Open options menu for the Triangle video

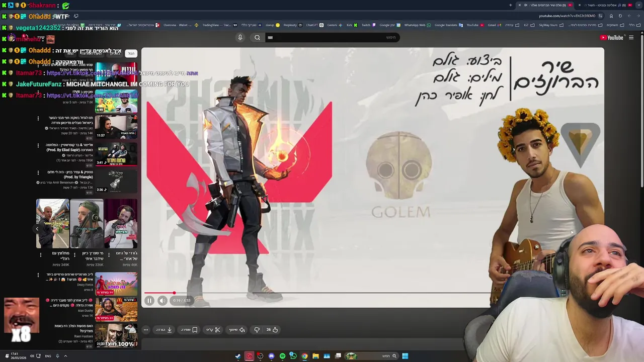pos(38,172)
